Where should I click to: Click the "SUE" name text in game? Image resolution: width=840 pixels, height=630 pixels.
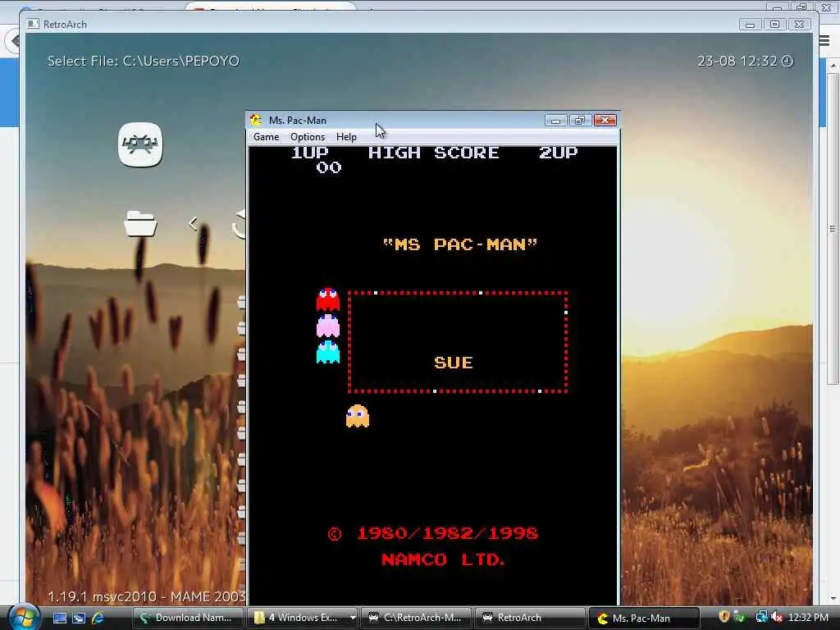(453, 363)
